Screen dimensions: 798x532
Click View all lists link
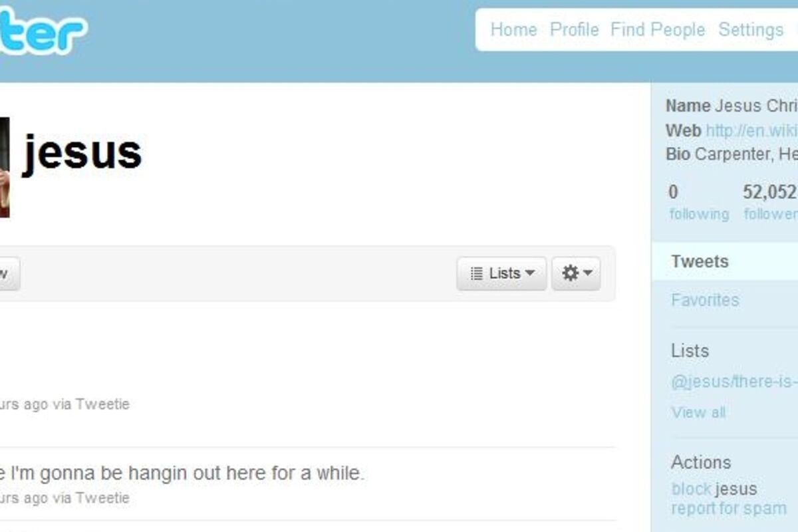coord(698,412)
